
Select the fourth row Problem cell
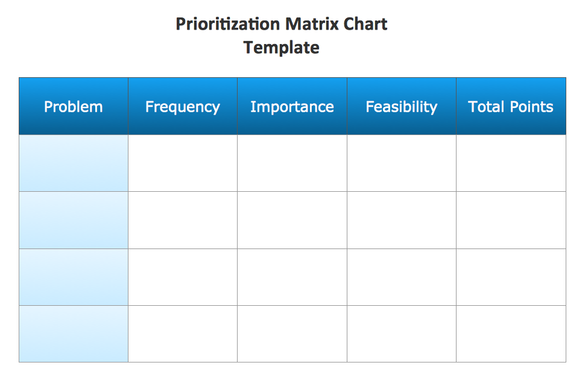pyautogui.click(x=74, y=334)
